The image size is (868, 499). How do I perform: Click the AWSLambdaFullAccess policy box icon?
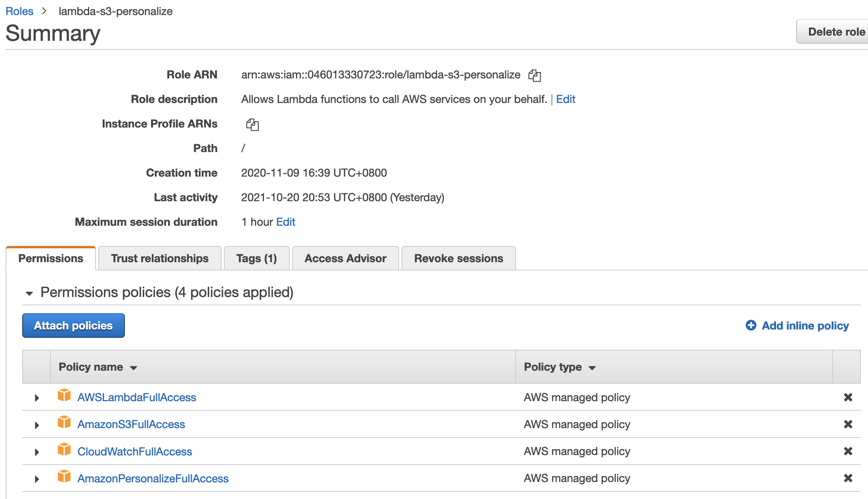pyautogui.click(x=64, y=396)
